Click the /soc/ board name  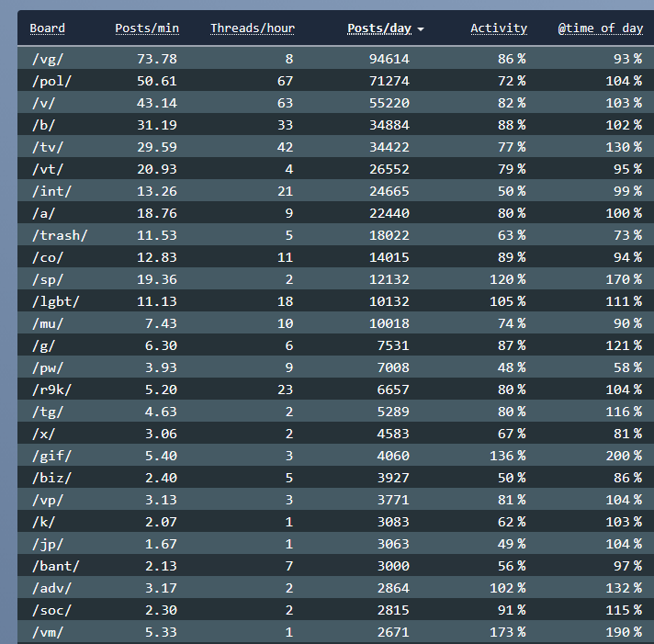point(51,611)
